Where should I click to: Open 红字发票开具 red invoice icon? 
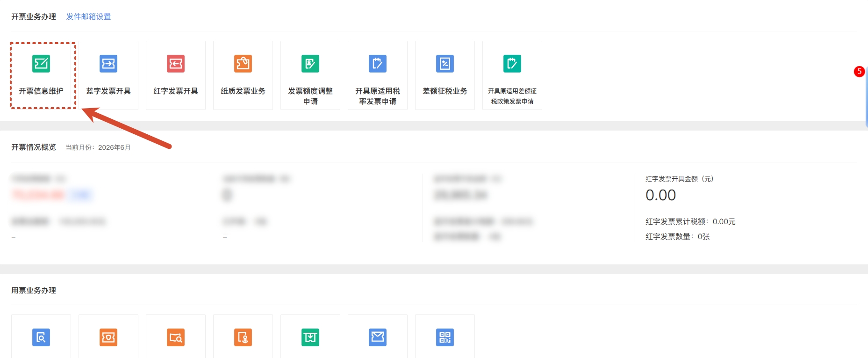point(176,64)
